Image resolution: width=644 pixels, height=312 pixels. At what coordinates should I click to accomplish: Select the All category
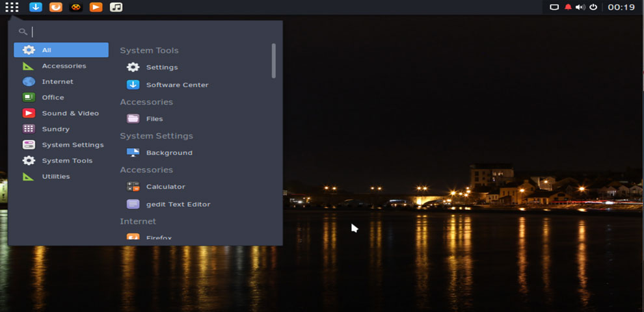tap(61, 50)
